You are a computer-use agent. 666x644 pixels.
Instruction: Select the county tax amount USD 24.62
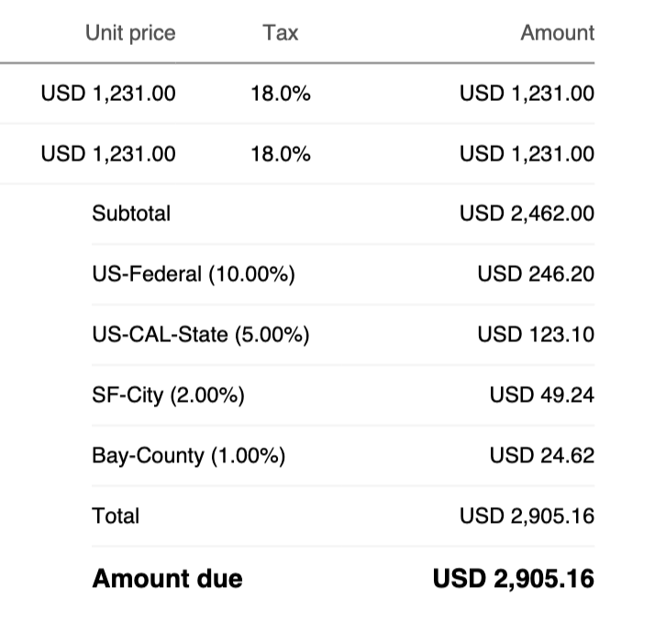(542, 456)
